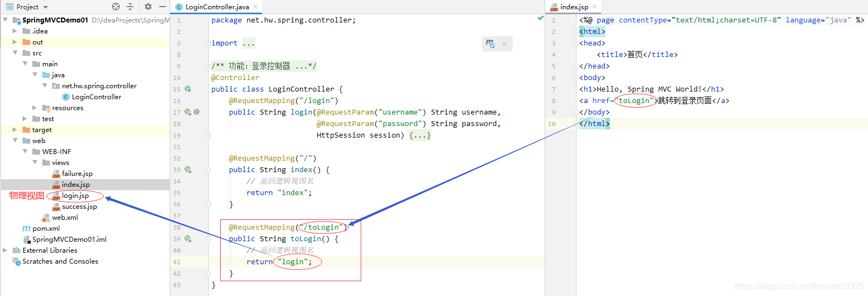Expand the target folder
The height and width of the screenshot is (296, 868).
(x=15, y=130)
